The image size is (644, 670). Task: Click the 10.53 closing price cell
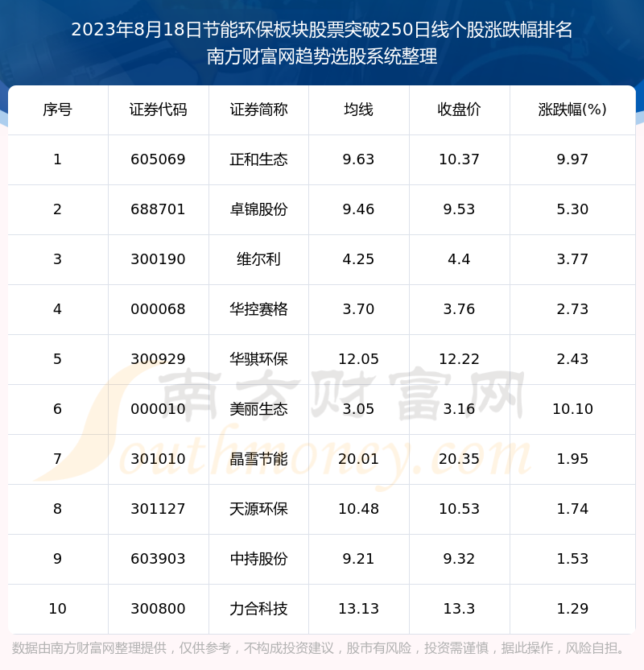point(459,509)
